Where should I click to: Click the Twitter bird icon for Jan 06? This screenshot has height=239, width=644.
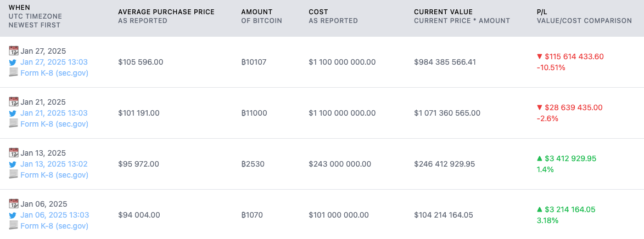click(14, 215)
